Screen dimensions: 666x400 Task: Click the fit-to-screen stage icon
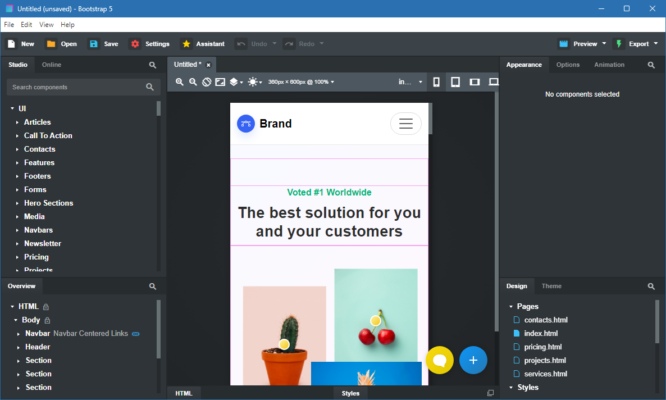(220, 82)
